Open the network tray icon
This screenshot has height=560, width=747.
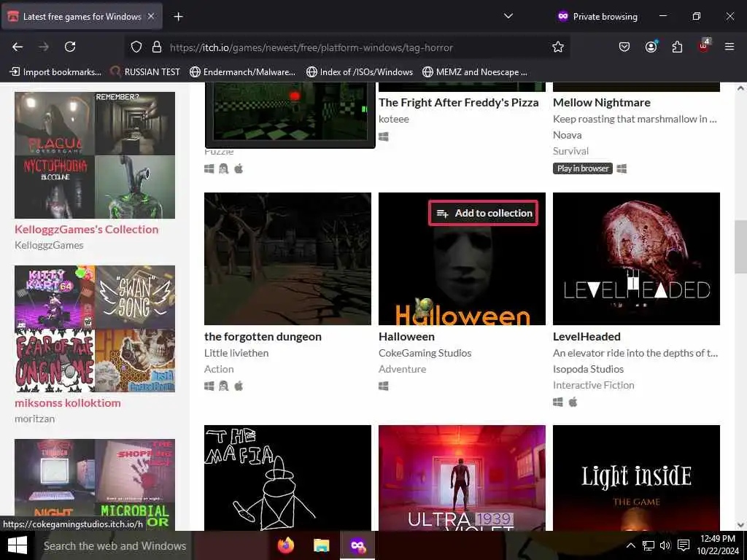point(648,545)
